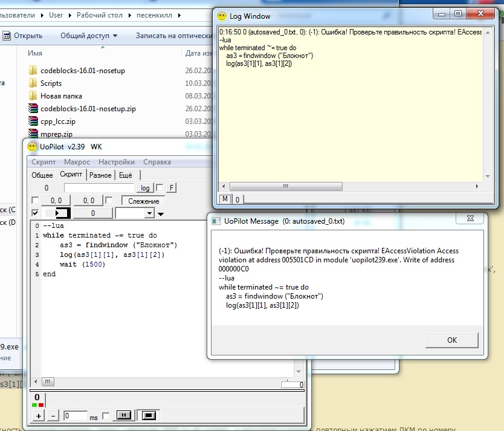
Task: Click OK in the UoPilot Message dialog
Action: pyautogui.click(x=451, y=340)
